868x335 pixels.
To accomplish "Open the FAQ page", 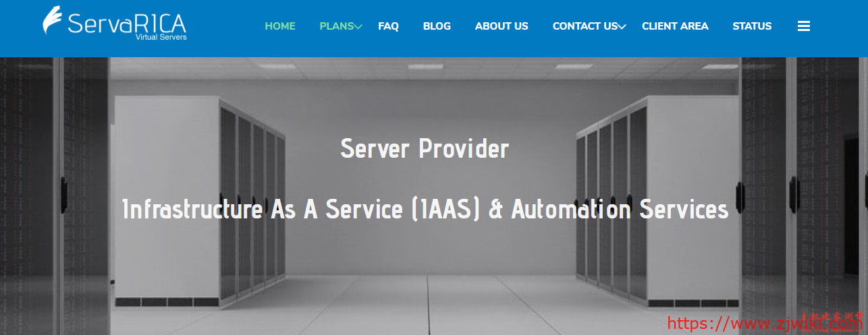I will tap(388, 26).
